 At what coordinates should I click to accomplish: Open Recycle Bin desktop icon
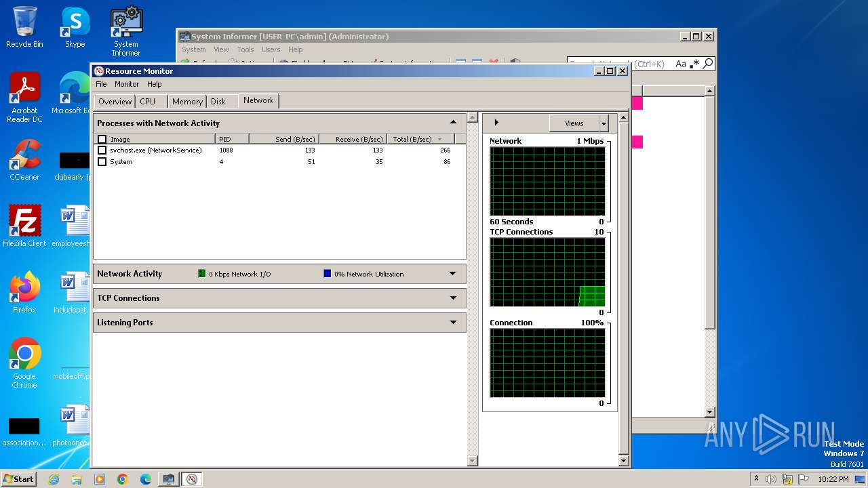24,27
